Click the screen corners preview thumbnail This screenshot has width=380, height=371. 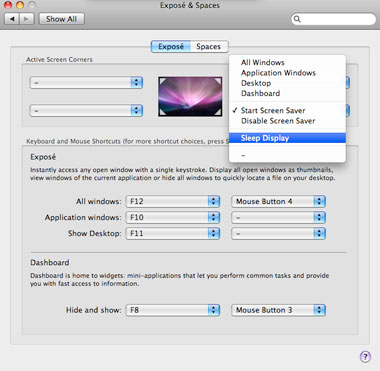[190, 97]
